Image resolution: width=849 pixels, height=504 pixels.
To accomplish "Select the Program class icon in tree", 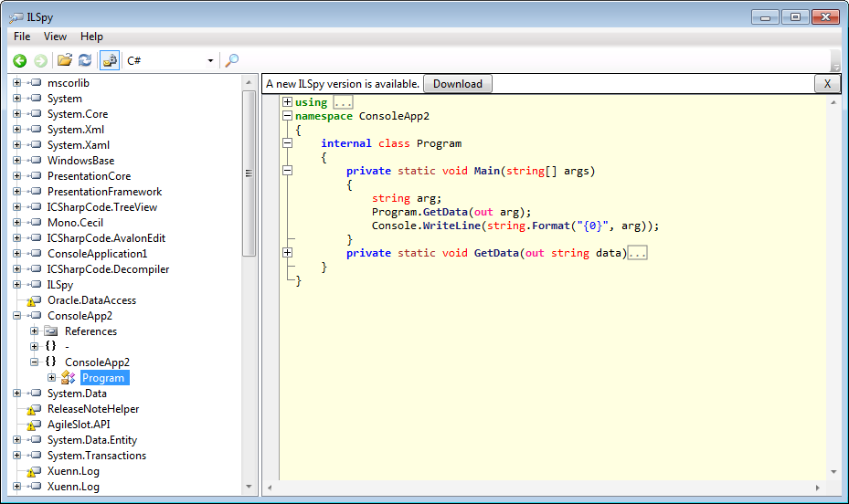I will pos(69,377).
